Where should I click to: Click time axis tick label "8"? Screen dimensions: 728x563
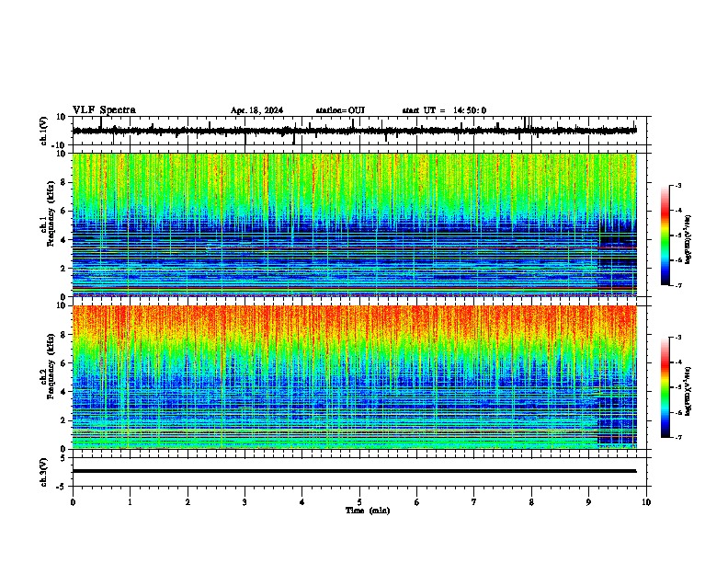pos(531,502)
